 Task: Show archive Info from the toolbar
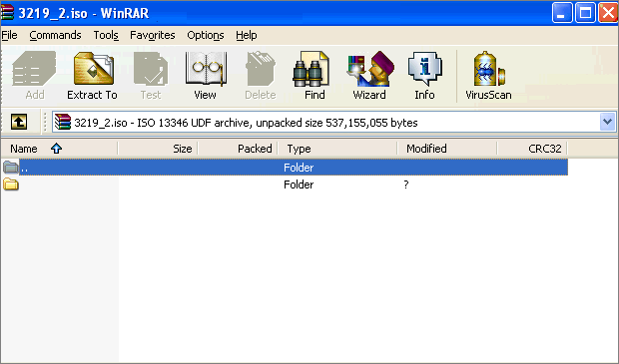pyautogui.click(x=424, y=75)
